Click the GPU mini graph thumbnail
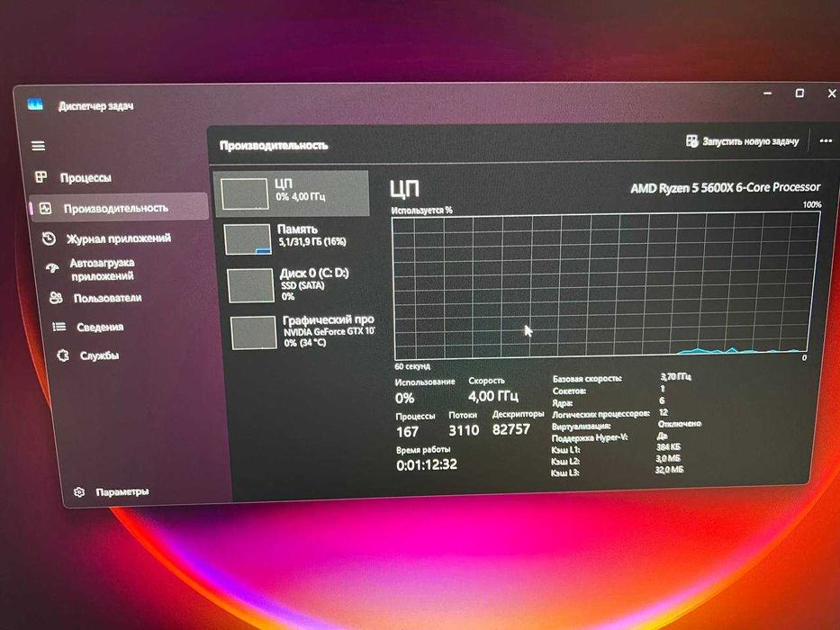This screenshot has width=840, height=630. click(254, 333)
